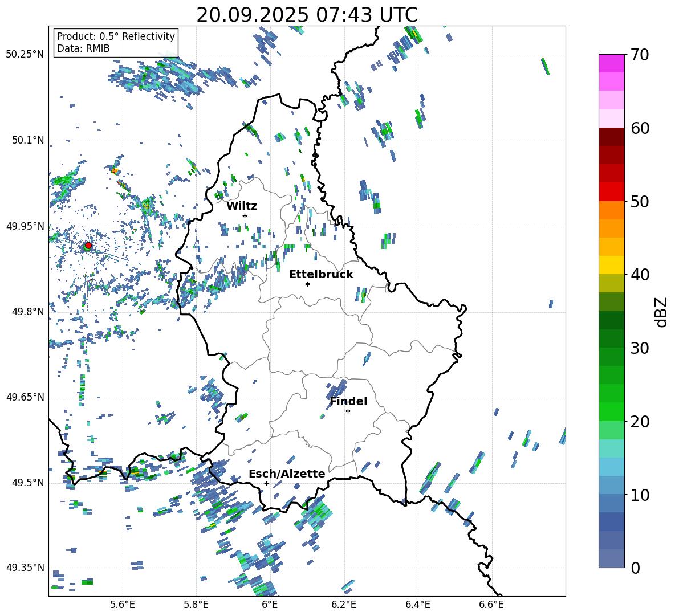The width and height of the screenshot is (675, 616).
Task: Click the cross marker below Ettelbruck
Action: (x=307, y=284)
